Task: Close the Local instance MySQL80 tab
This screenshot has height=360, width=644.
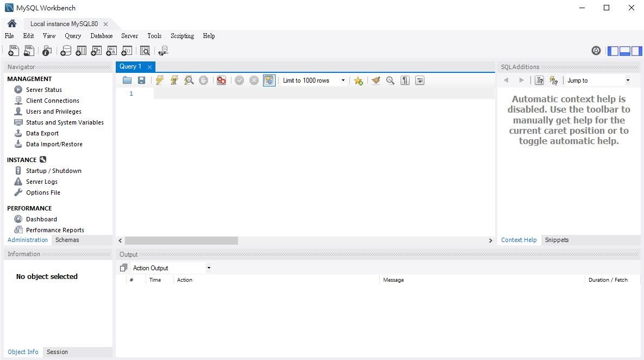Action: pyautogui.click(x=105, y=24)
